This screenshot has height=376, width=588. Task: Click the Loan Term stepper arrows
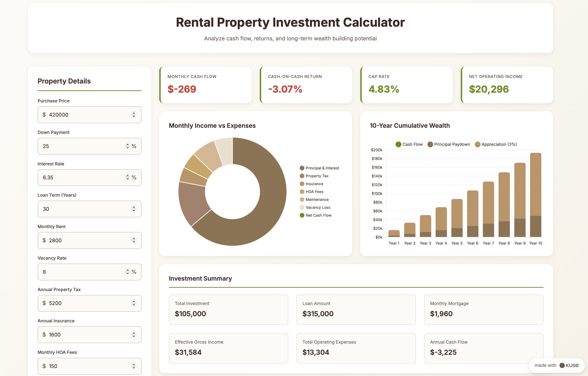click(134, 209)
